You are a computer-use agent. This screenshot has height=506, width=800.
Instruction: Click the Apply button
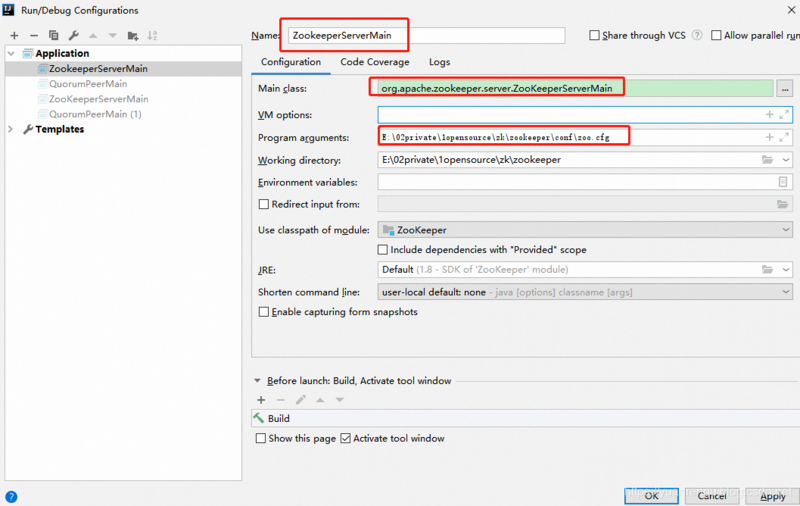click(x=772, y=496)
